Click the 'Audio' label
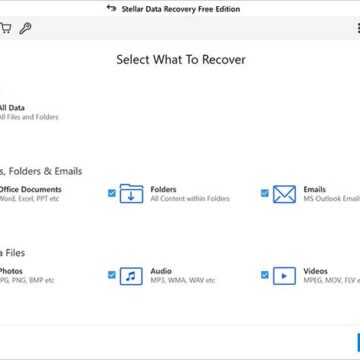360x360 pixels. (x=161, y=271)
